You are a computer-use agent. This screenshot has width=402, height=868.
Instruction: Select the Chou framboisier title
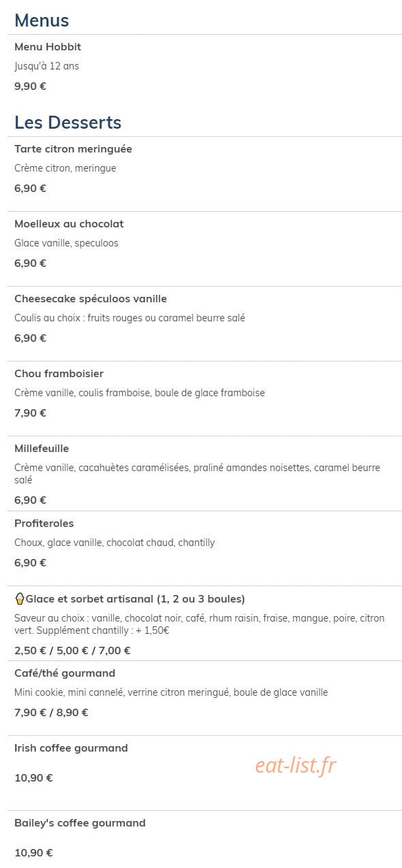click(59, 374)
